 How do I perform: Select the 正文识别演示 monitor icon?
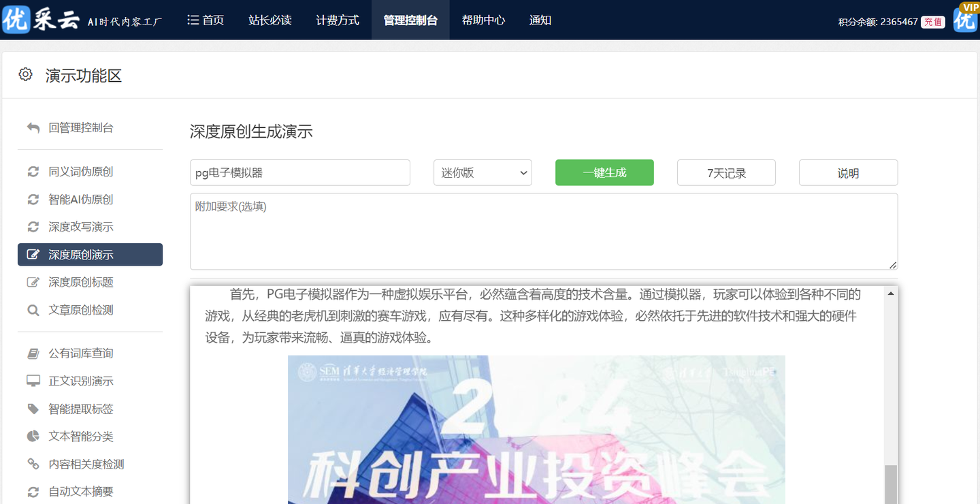[33, 381]
